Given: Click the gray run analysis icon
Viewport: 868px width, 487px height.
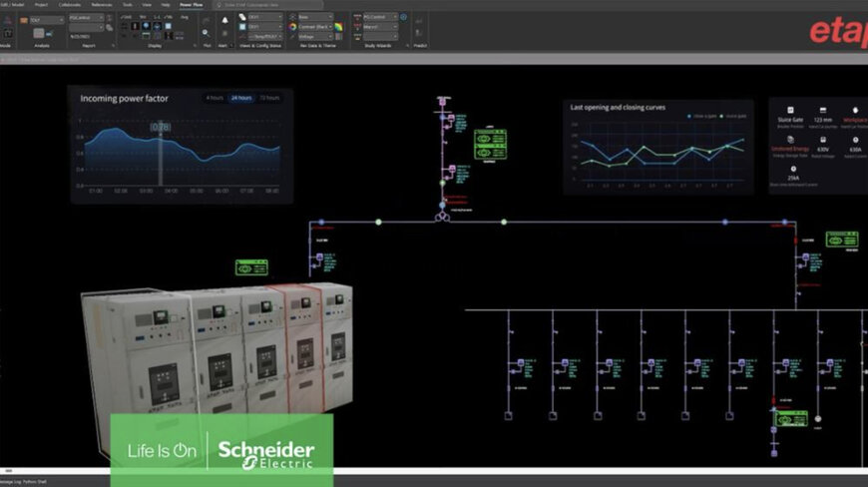Looking at the screenshot, I should 38,33.
